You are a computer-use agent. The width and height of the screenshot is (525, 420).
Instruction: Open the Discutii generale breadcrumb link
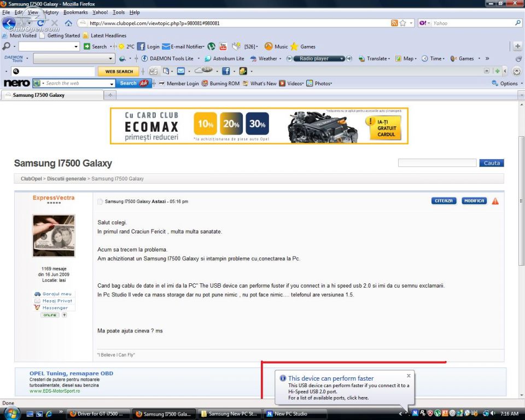(x=66, y=179)
